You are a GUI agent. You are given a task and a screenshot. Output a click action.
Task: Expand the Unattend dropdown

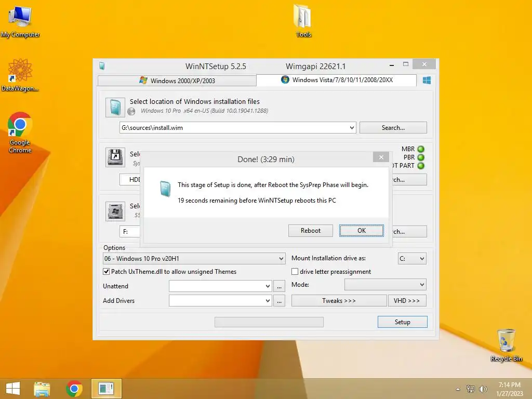(268, 286)
